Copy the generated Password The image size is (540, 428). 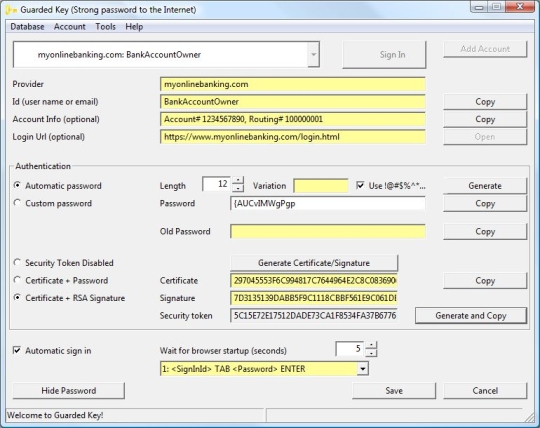tap(485, 204)
